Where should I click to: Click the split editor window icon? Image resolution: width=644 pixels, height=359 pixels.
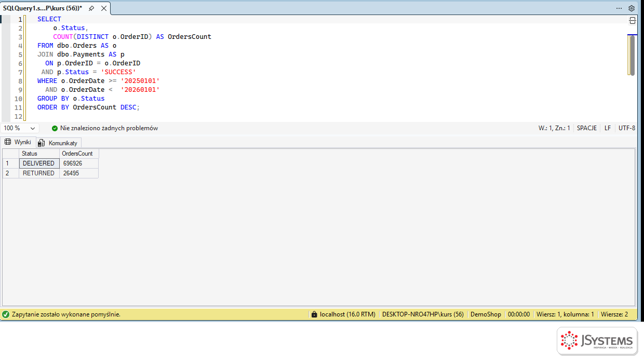pyautogui.click(x=633, y=20)
